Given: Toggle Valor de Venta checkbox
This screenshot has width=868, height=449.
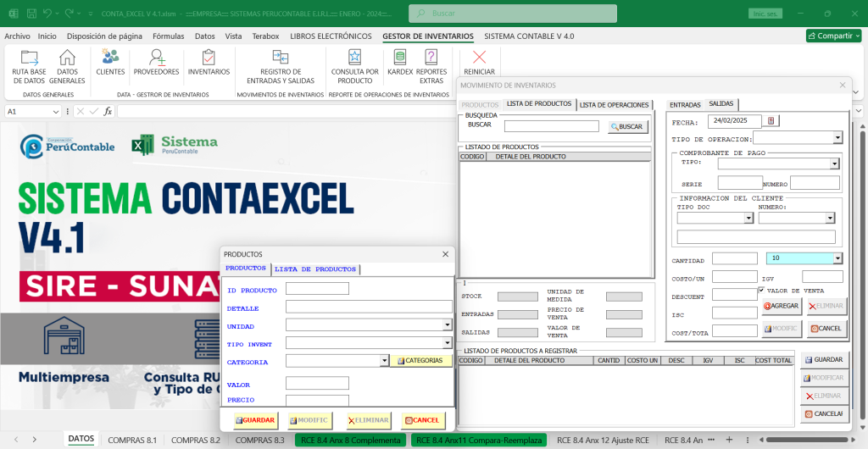Looking at the screenshot, I should [x=762, y=291].
